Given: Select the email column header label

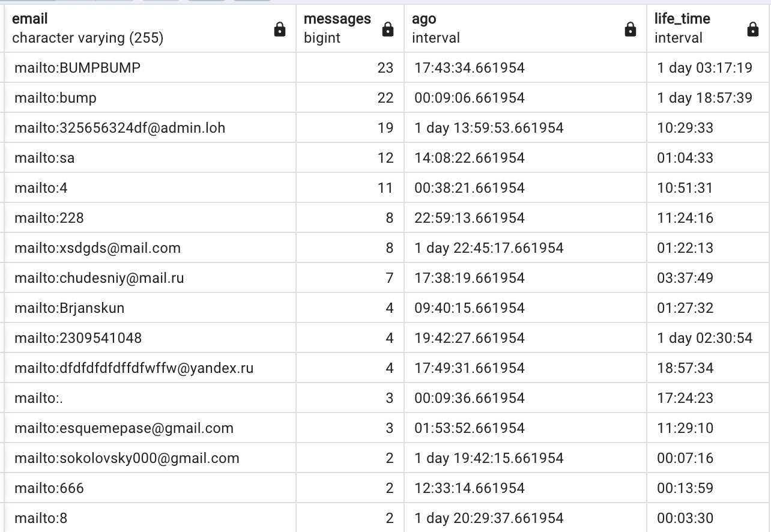Looking at the screenshot, I should click(30, 19).
